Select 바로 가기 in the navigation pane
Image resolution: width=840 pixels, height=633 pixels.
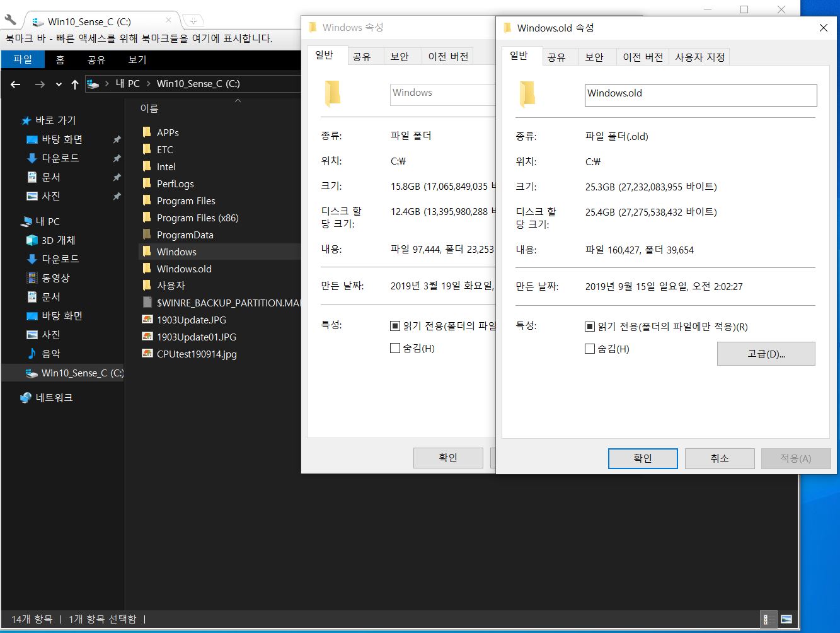(x=49, y=120)
